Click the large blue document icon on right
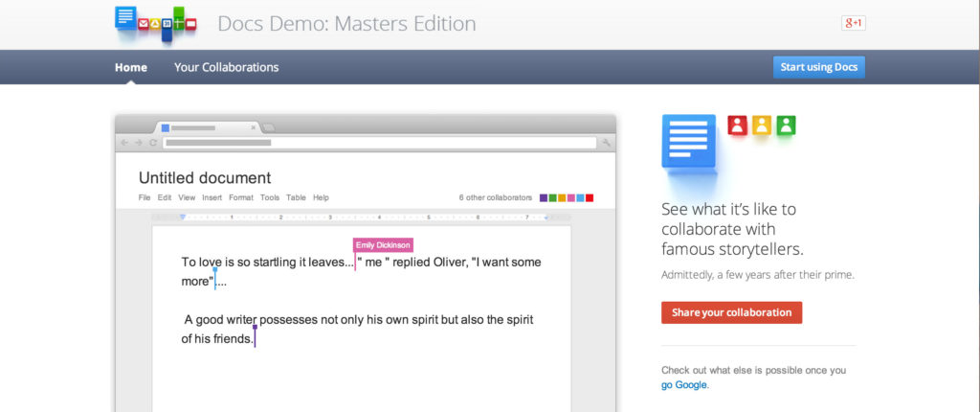This screenshot has width=980, height=412. (689, 141)
